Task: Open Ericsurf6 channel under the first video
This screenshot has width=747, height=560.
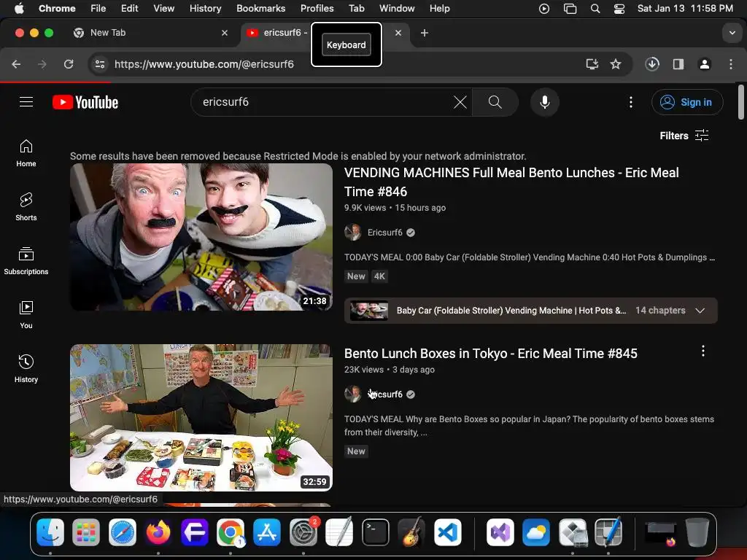Action: (385, 233)
